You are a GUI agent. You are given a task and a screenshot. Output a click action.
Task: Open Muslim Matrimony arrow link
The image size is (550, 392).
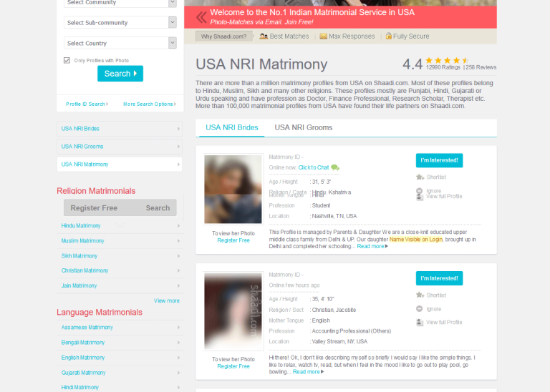120,240
